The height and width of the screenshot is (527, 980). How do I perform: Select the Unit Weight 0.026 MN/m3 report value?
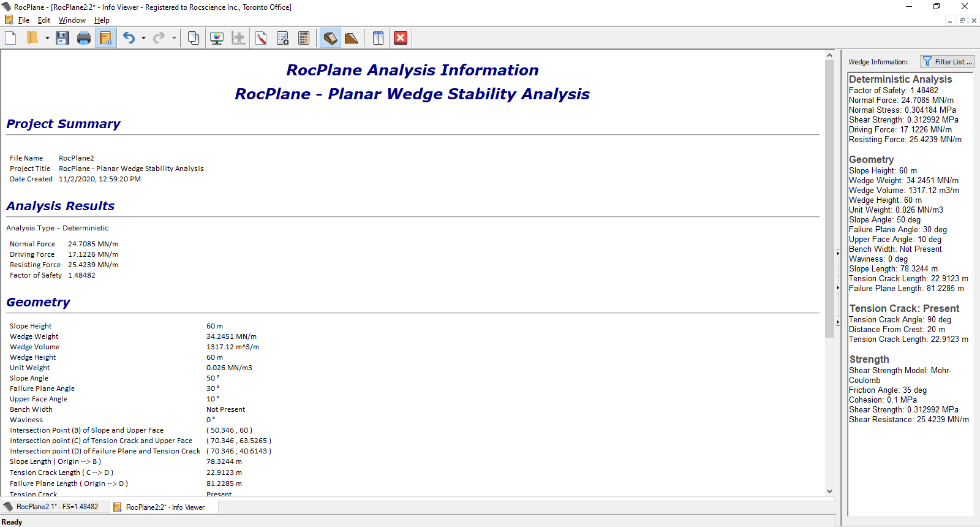229,368
